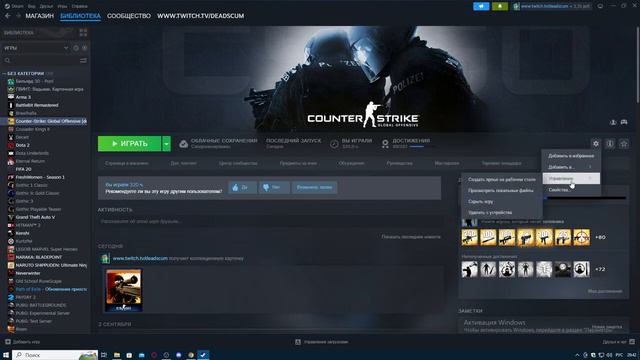The height and width of the screenshot is (360, 640).
Task: Choose Скрыть игру in submenu
Action: coord(502,202)
